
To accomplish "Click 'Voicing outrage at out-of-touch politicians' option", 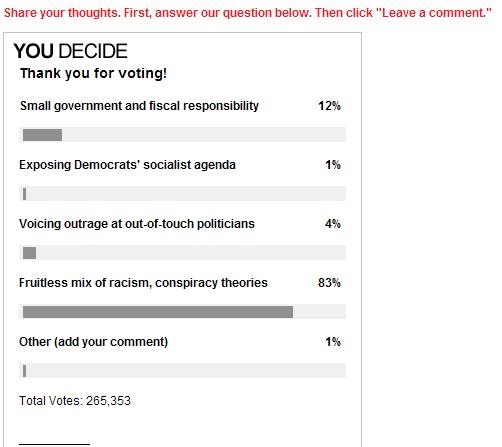I will click(137, 224).
